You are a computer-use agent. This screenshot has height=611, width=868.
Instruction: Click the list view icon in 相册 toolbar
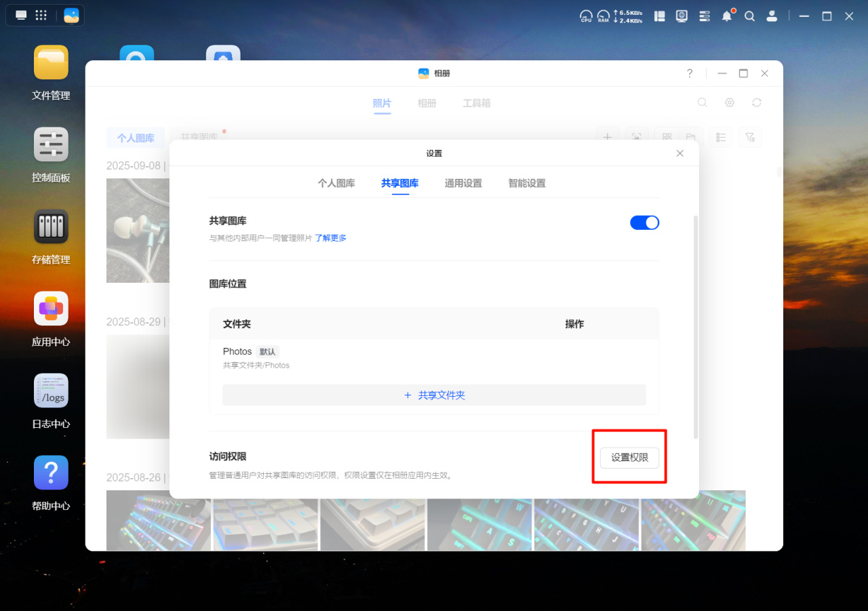coord(721,137)
